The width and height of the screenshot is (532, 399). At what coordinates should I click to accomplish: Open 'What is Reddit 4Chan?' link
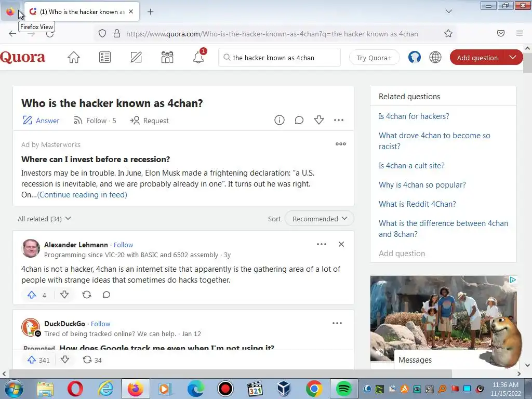coord(417,204)
